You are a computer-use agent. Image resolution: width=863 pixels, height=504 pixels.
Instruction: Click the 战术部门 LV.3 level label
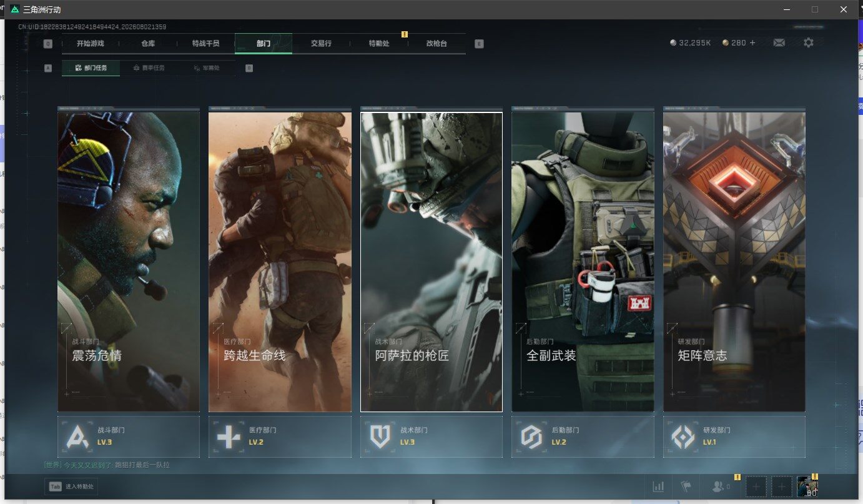point(408,442)
